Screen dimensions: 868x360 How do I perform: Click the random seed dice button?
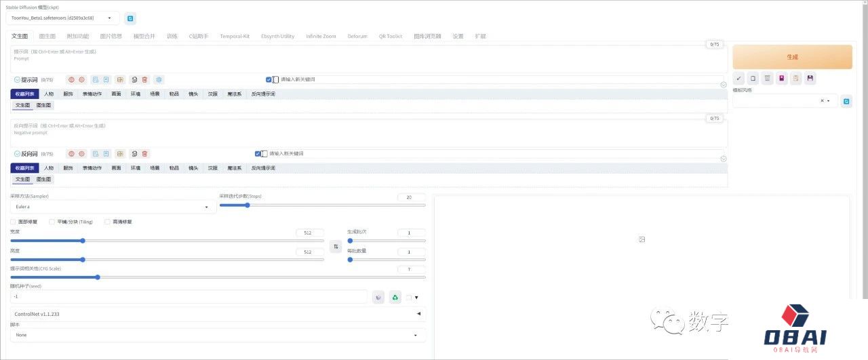click(x=378, y=297)
